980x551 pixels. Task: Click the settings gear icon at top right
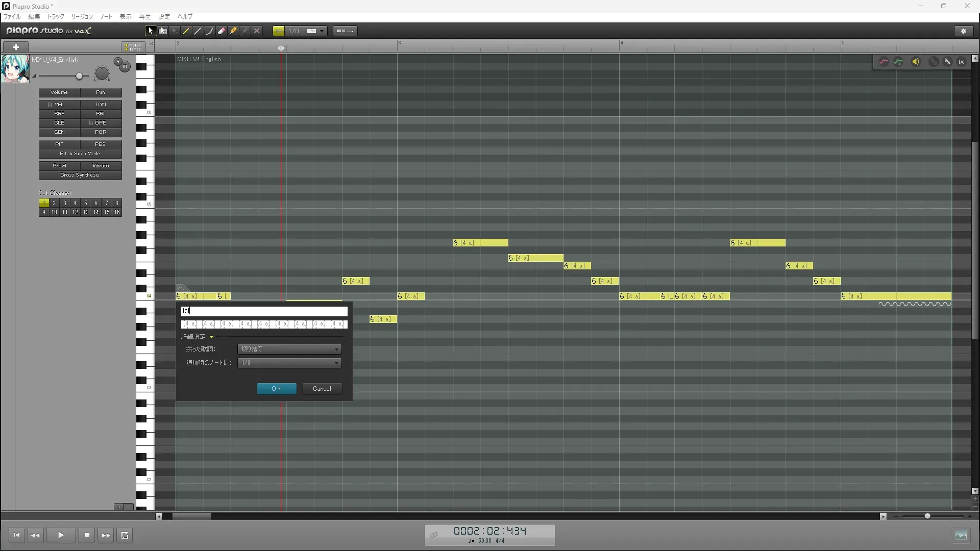point(964,31)
